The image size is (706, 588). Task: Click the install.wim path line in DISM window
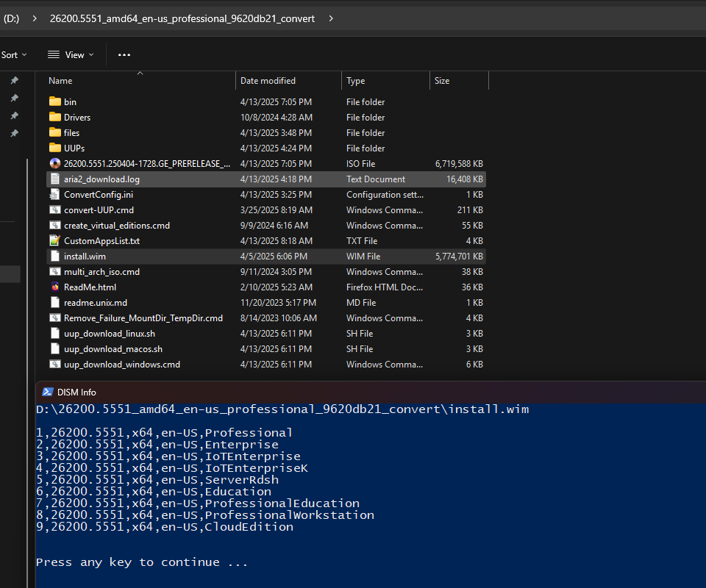tap(282, 409)
